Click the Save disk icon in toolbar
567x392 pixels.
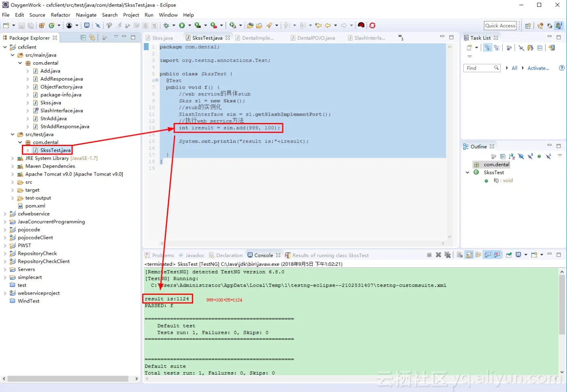point(21,25)
